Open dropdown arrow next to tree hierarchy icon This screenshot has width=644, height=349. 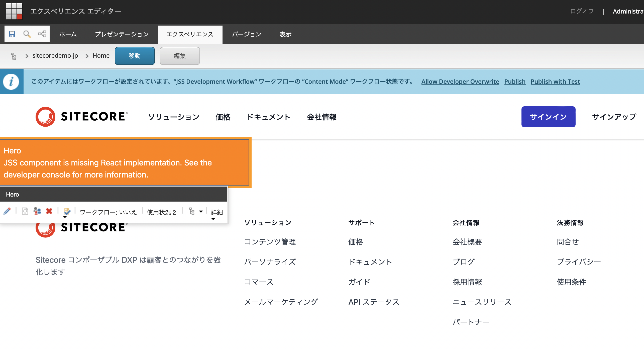[201, 212]
